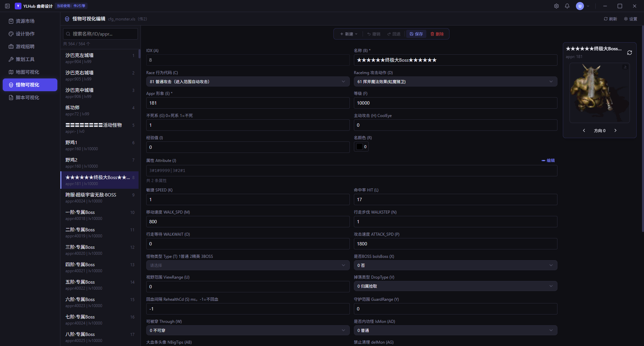Open 是否内功怪 IsMon dropdown
This screenshot has height=346, width=644.
pos(455,330)
